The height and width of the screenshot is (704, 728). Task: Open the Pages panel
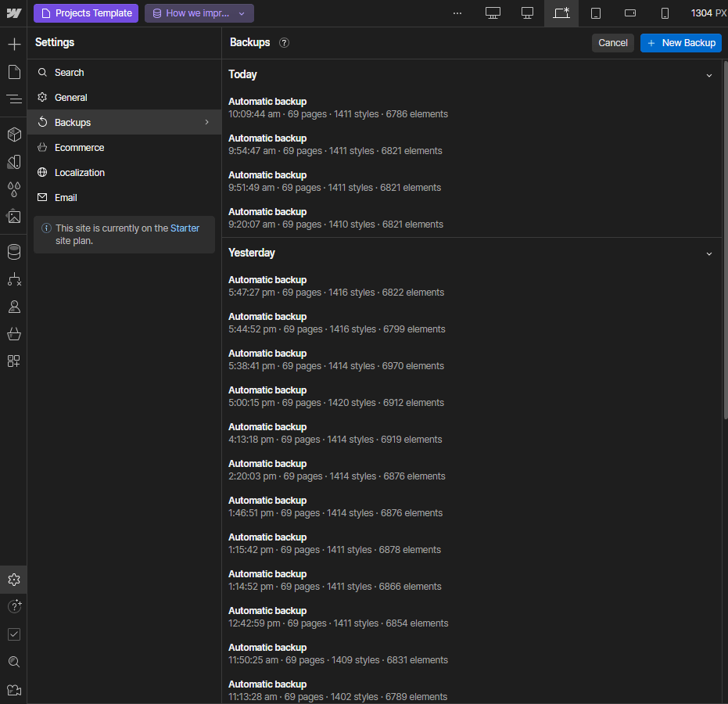13,72
